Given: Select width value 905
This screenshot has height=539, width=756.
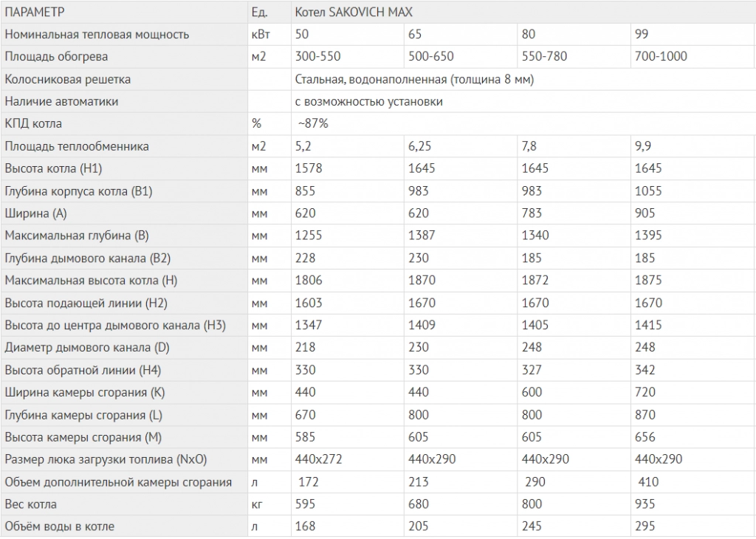Looking at the screenshot, I should pyautogui.click(x=645, y=213).
